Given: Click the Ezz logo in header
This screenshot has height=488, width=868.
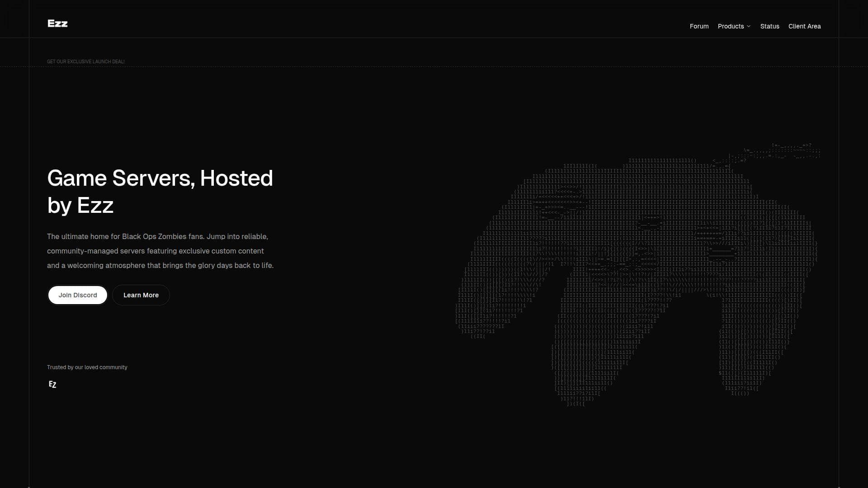Looking at the screenshot, I should pyautogui.click(x=57, y=23).
